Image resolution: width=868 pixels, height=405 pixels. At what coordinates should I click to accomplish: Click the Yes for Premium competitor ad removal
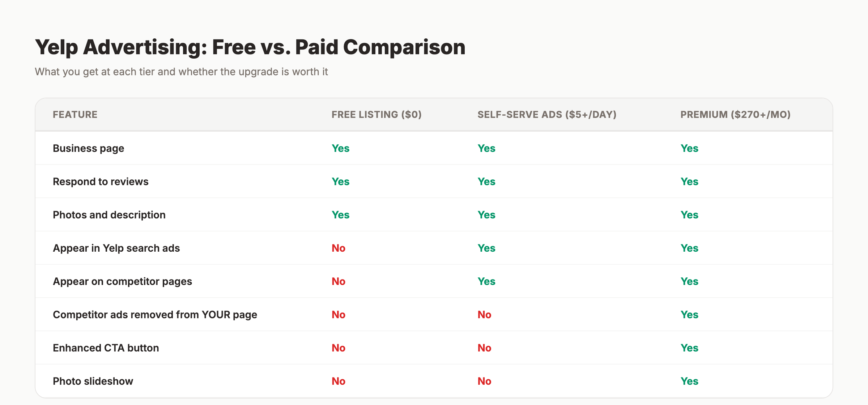689,314
